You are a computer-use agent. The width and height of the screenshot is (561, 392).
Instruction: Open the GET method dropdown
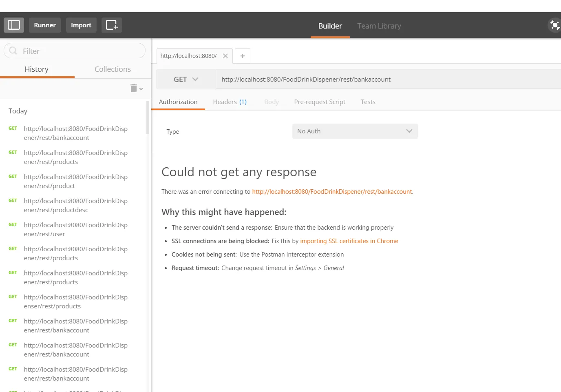[x=186, y=79]
